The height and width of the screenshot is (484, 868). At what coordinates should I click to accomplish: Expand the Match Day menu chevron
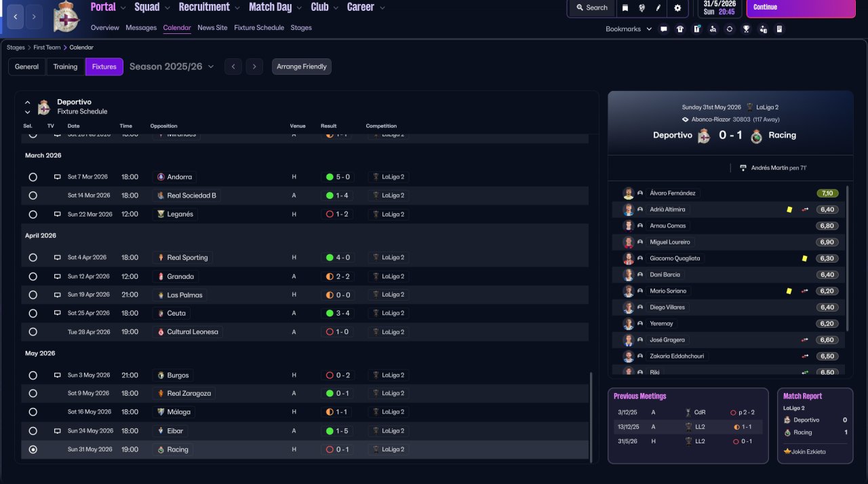click(299, 8)
